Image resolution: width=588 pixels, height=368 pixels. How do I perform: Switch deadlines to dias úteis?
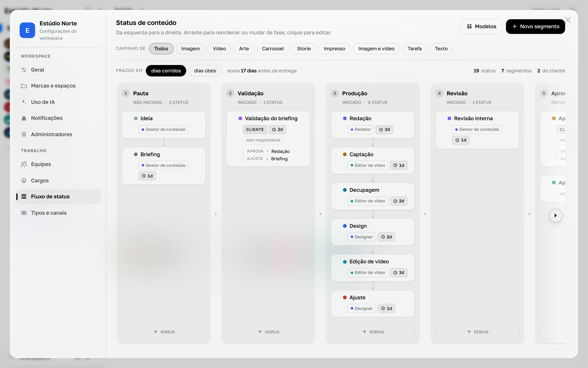tap(205, 71)
